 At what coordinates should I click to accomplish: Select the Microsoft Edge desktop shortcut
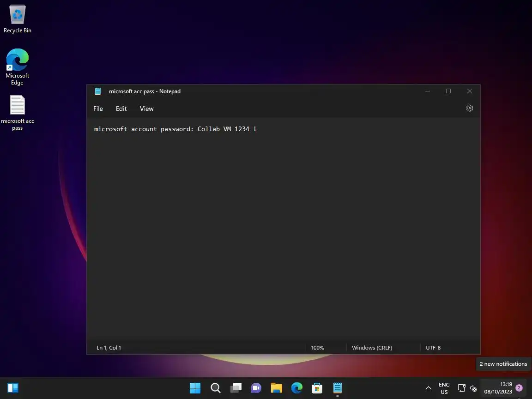coord(17,67)
